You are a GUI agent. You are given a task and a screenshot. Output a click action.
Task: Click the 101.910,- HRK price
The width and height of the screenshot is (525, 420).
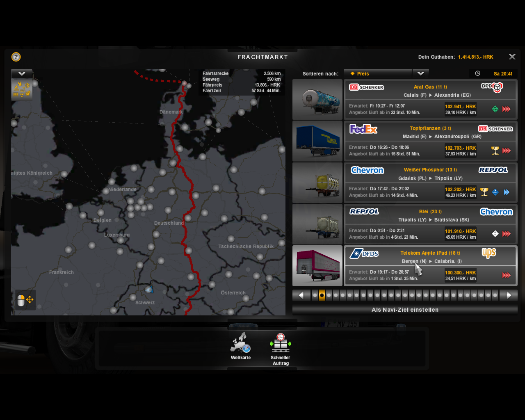[461, 231]
